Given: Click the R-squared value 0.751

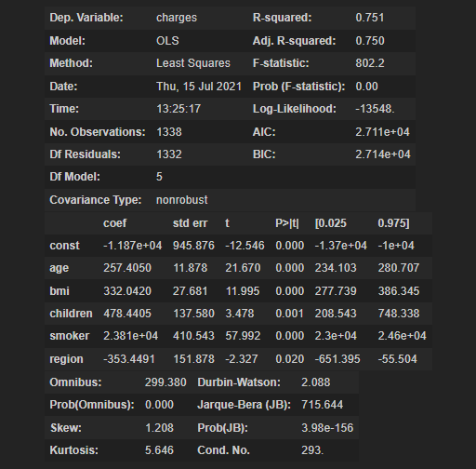Looking at the screenshot, I should [370, 18].
